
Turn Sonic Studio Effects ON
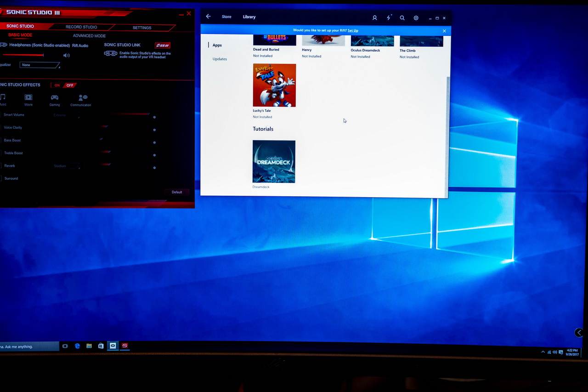57,85
